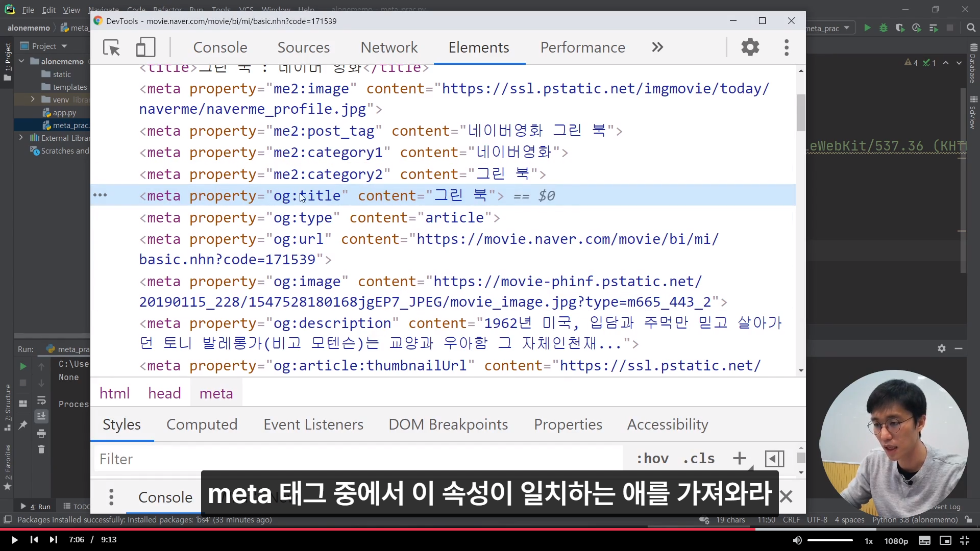Pin the Run tab with pin icon
Screen dimensions: 980x551
tap(22, 425)
